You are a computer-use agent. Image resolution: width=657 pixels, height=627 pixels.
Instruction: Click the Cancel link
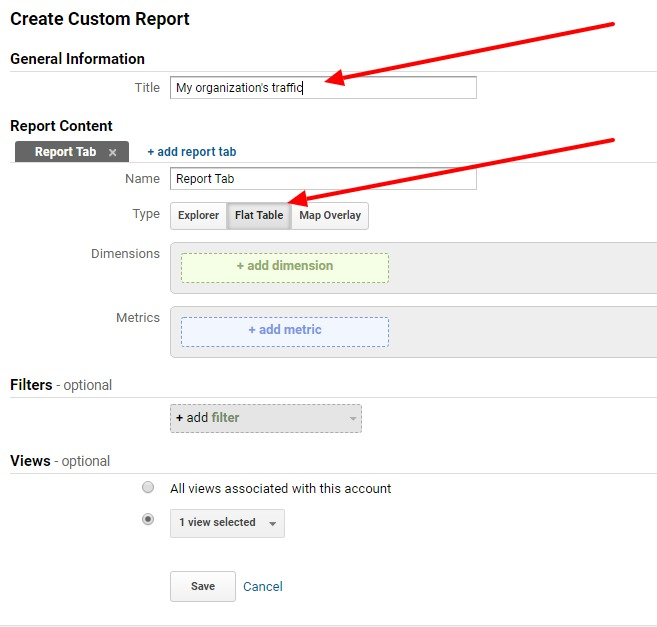pos(263,587)
